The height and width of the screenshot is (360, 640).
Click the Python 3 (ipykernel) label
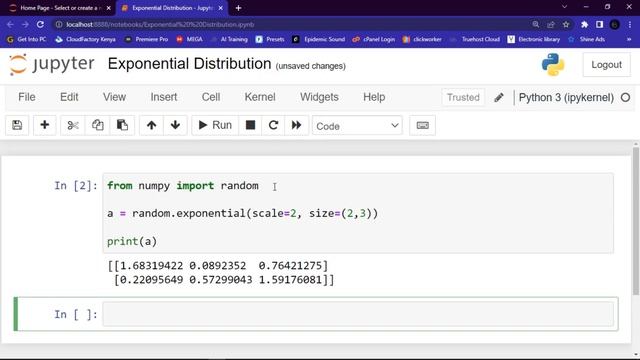click(x=566, y=98)
